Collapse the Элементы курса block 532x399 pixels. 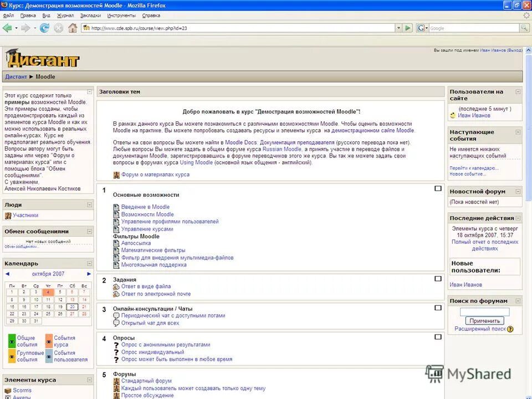(x=90, y=380)
